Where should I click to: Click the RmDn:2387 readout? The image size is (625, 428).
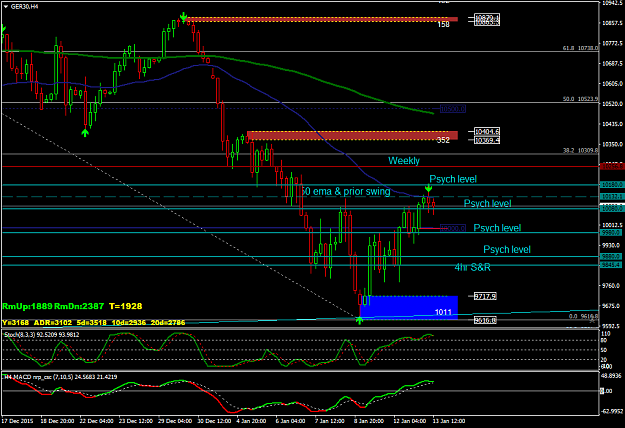point(79,306)
